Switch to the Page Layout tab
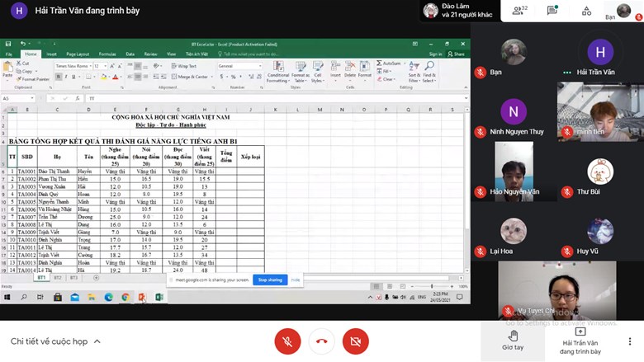 [78, 54]
